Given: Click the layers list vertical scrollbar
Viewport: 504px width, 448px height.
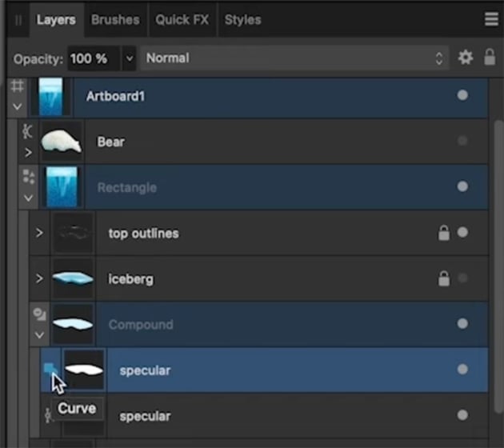Looking at the screenshot, I should [498, 266].
